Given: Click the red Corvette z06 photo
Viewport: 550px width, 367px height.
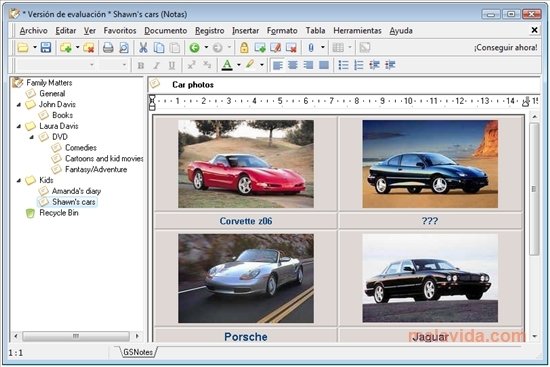Looking at the screenshot, I should click(x=246, y=164).
